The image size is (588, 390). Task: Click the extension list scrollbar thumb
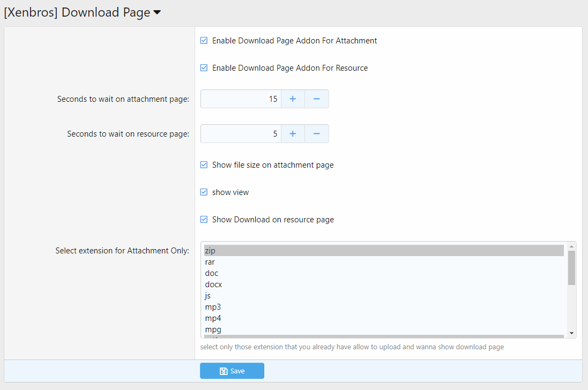click(x=571, y=268)
